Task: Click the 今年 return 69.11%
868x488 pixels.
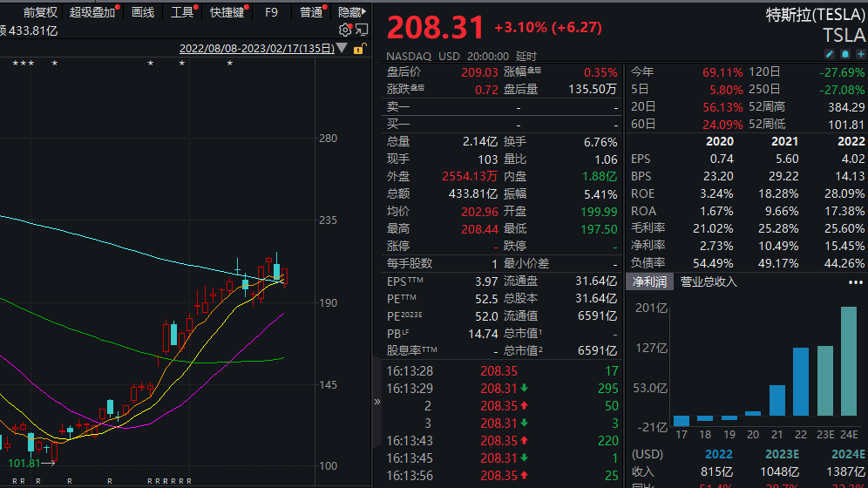Action: pyautogui.click(x=723, y=72)
